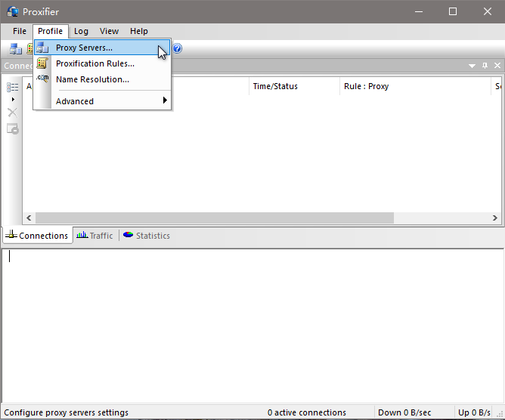Click the Proxification Rules scroll icon in menu
Screen dimensions: 505x420
[42, 63]
